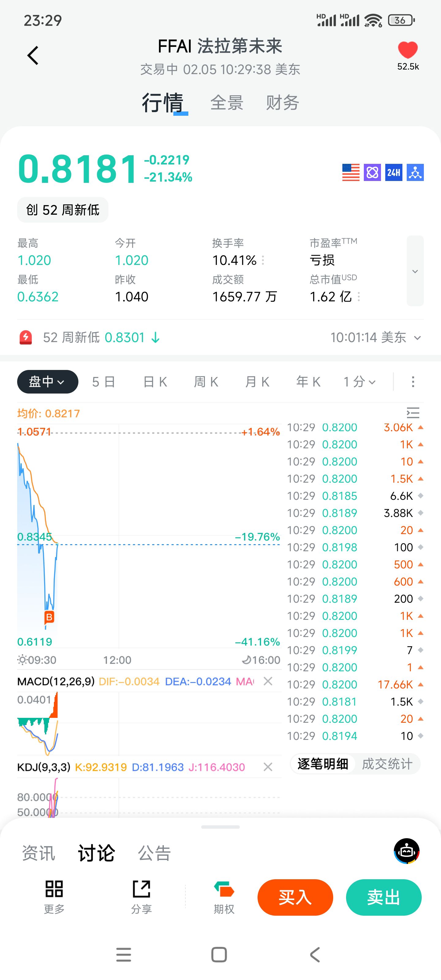Tap the trade list settings icon
This screenshot has width=441, height=980.
click(413, 413)
